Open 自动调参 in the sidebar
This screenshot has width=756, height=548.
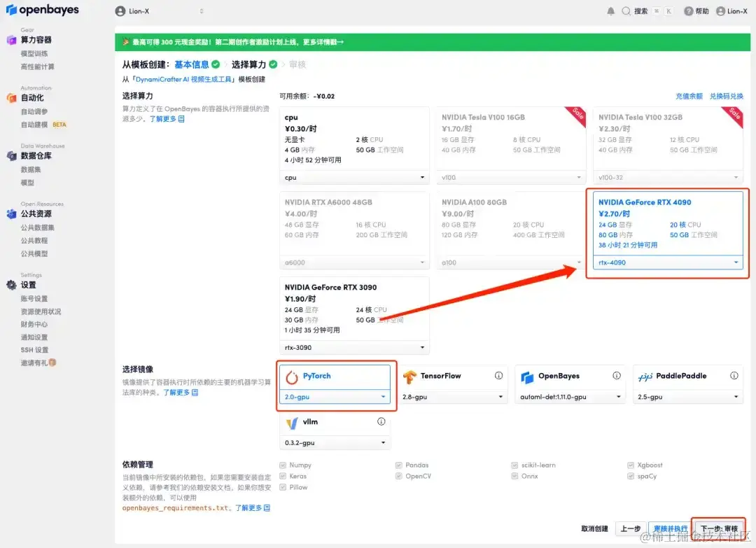point(34,111)
